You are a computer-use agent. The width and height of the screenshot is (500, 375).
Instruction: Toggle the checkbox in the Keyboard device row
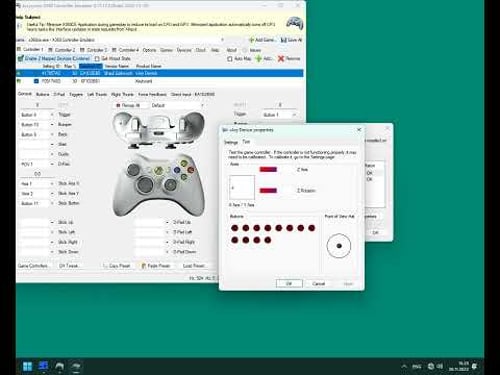36,81
